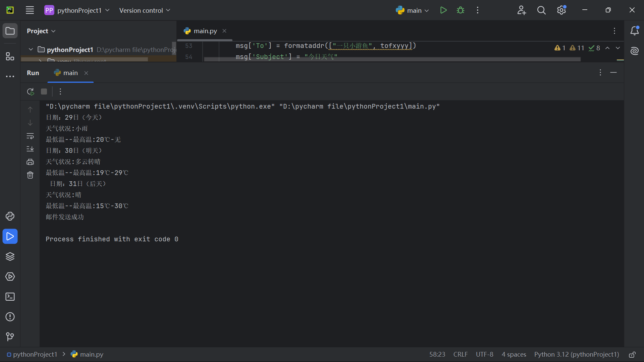Rerun the main script
Screen dimensions: 644x362
pyautogui.click(x=31, y=92)
